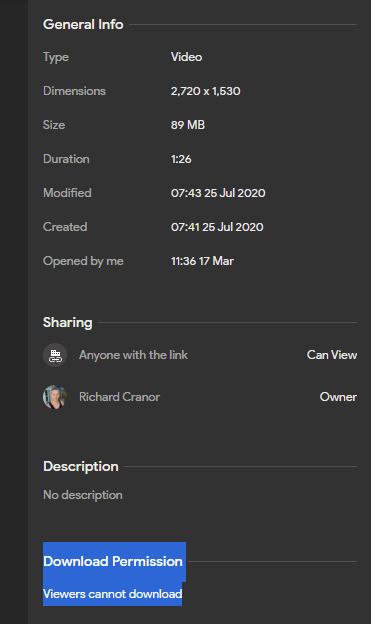Viewport: 371px width, 624px height.
Task: Click the General Info heading
Action: click(x=83, y=24)
